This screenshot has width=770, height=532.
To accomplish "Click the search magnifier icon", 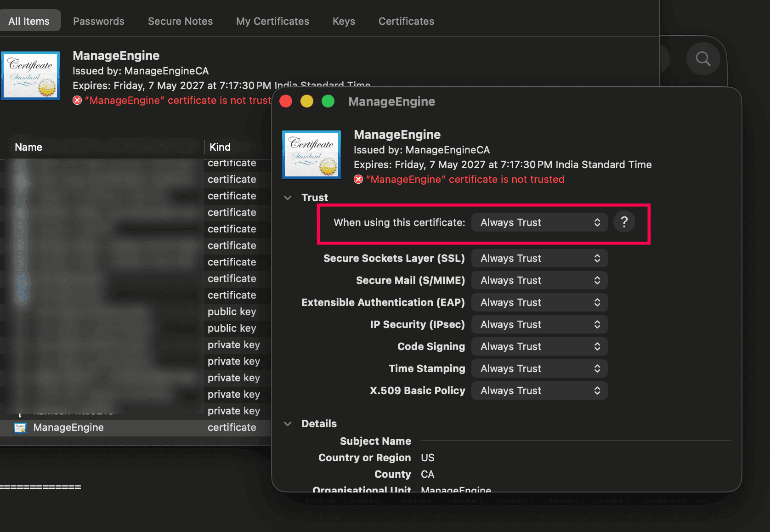I will coord(703,59).
